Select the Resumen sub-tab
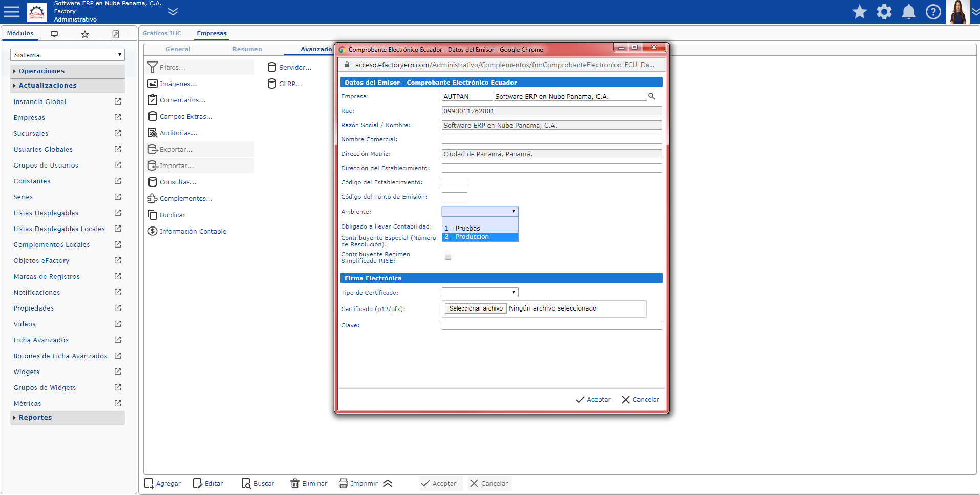The height and width of the screenshot is (495, 980). tap(247, 49)
